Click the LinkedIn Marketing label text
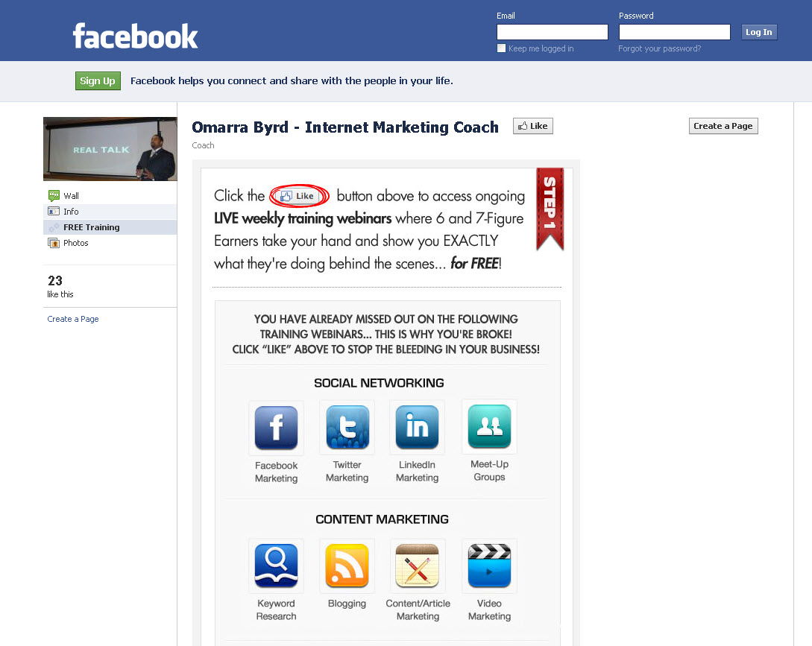 pos(417,471)
